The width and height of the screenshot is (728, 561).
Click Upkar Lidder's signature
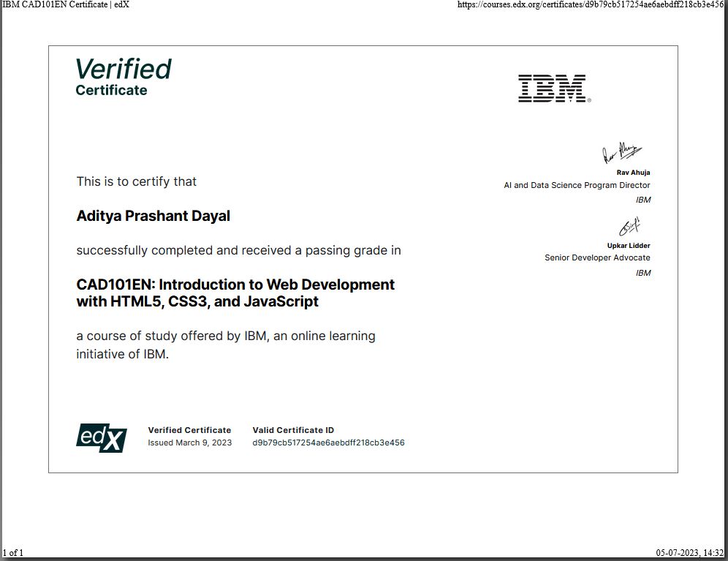(629, 226)
